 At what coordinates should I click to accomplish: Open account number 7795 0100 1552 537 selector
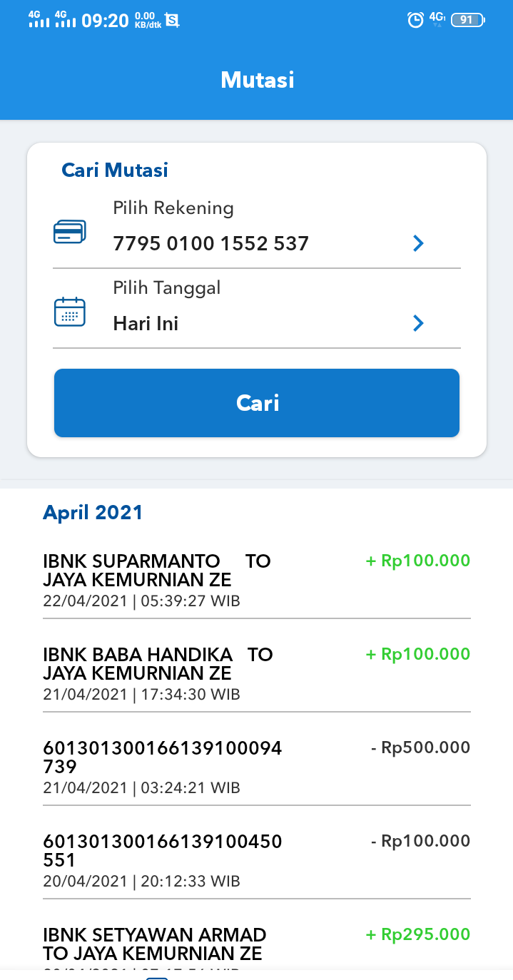click(211, 244)
